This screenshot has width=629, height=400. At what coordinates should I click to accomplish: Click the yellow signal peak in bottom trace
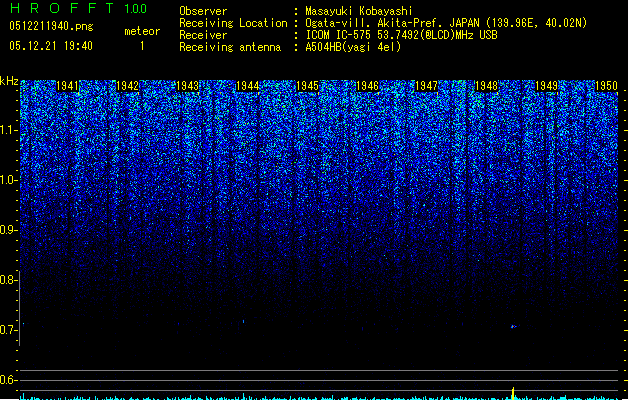(x=513, y=393)
